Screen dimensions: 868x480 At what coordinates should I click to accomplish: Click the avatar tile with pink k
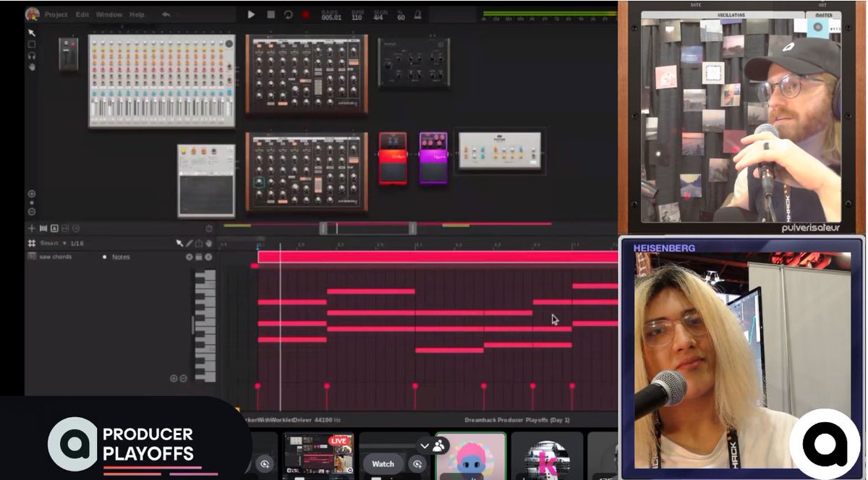click(547, 456)
